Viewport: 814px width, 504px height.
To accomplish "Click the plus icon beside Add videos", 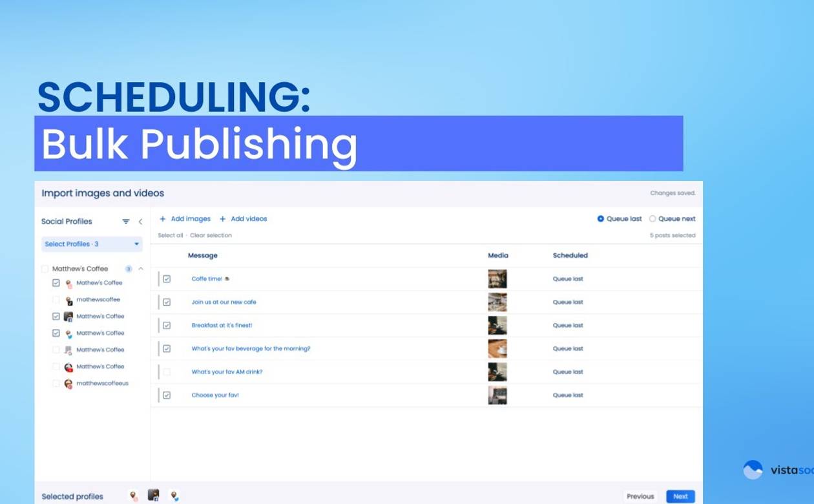I will point(223,219).
